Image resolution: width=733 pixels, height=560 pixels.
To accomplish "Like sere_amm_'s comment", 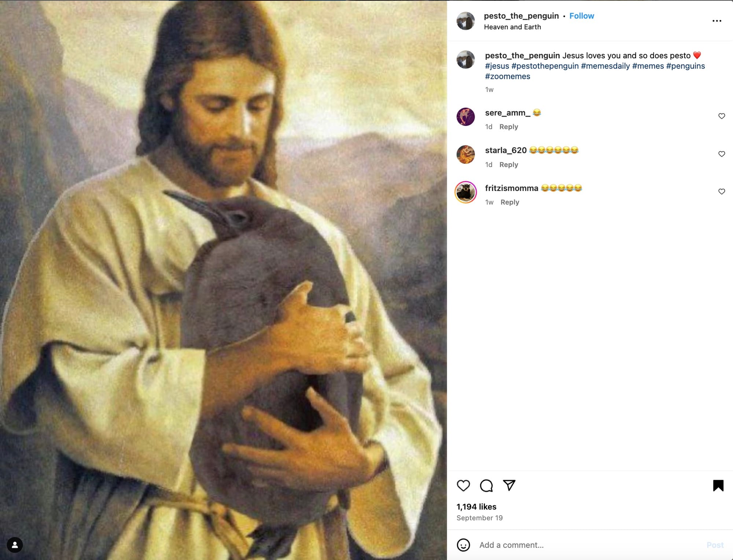I will (x=721, y=116).
